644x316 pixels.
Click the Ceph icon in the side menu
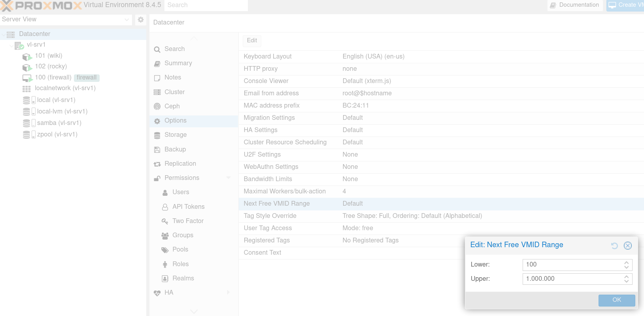click(x=157, y=106)
